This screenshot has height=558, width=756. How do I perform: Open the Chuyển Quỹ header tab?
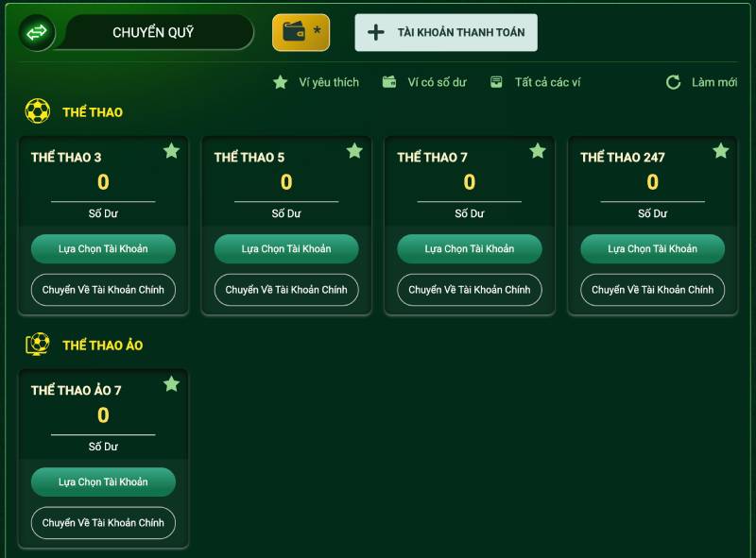click(153, 32)
